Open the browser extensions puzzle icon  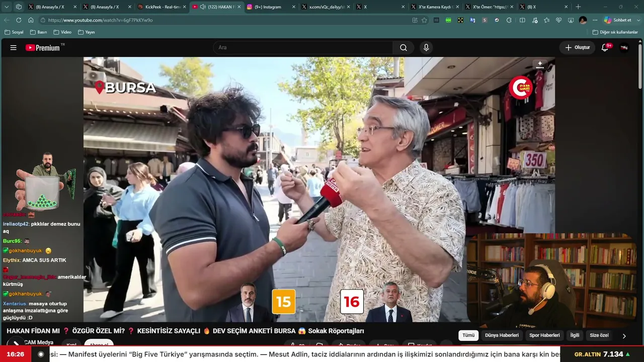(509, 20)
